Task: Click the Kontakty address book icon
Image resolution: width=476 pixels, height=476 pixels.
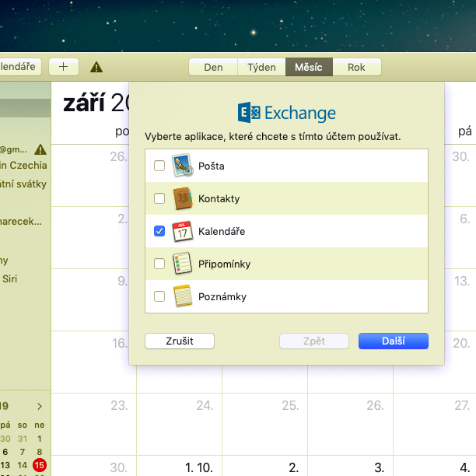Action: pyautogui.click(x=182, y=198)
